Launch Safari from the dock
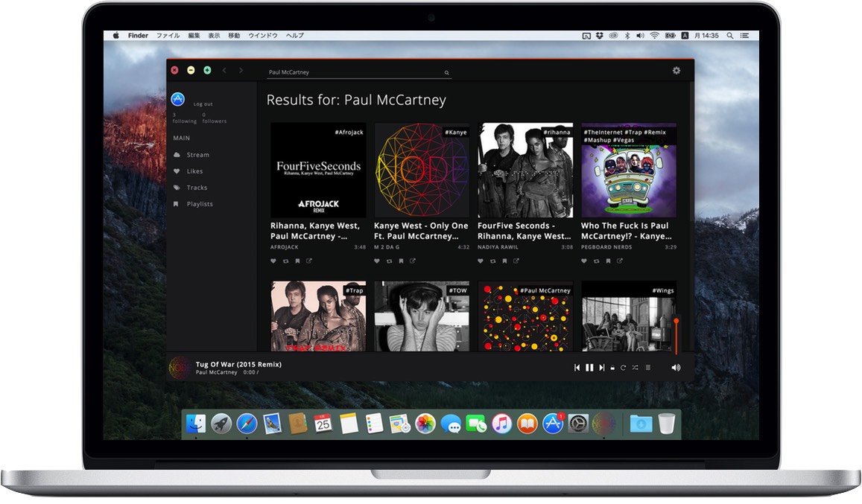Viewport: 862px width, 504px height. (x=247, y=424)
